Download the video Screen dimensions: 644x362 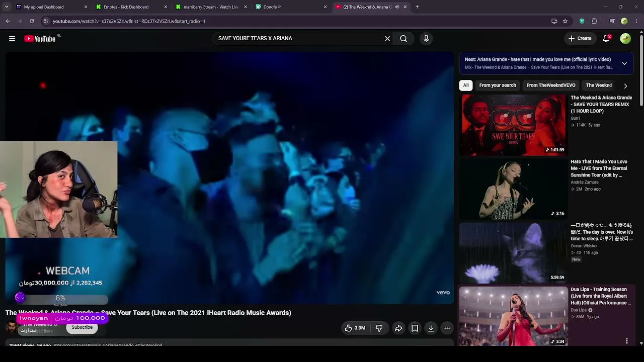tap(431, 328)
